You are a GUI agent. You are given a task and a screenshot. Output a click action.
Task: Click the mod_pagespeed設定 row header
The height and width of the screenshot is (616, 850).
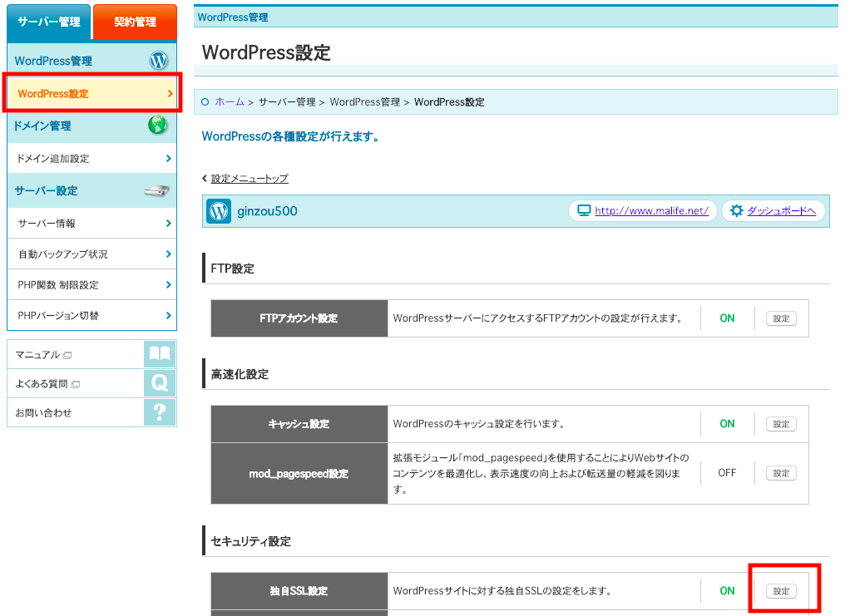[x=299, y=474]
